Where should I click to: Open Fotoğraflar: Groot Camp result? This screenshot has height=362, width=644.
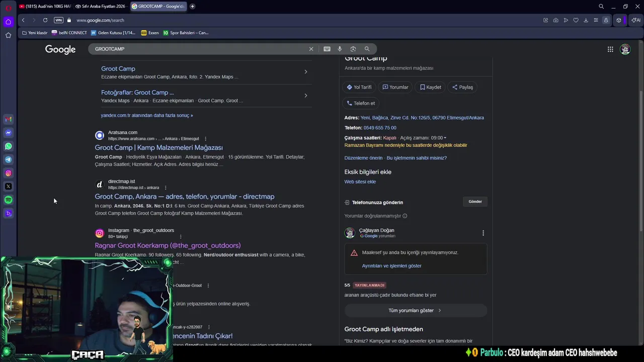137,93
